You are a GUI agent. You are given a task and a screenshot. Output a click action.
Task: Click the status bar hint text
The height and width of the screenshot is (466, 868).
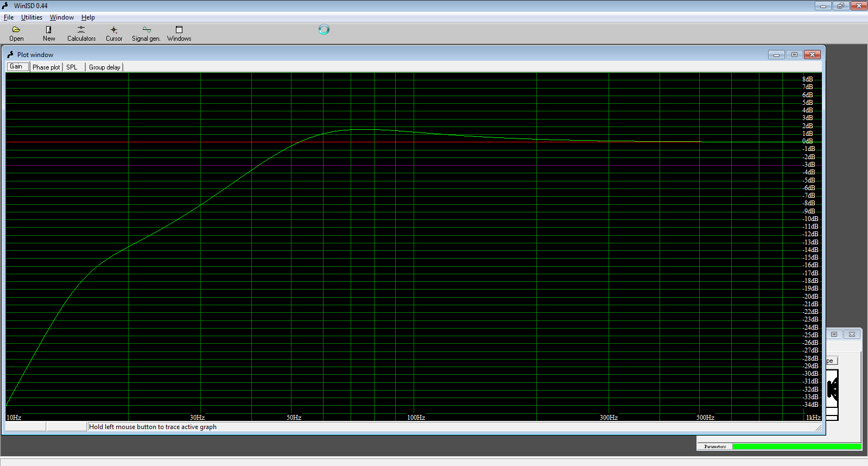click(x=153, y=427)
